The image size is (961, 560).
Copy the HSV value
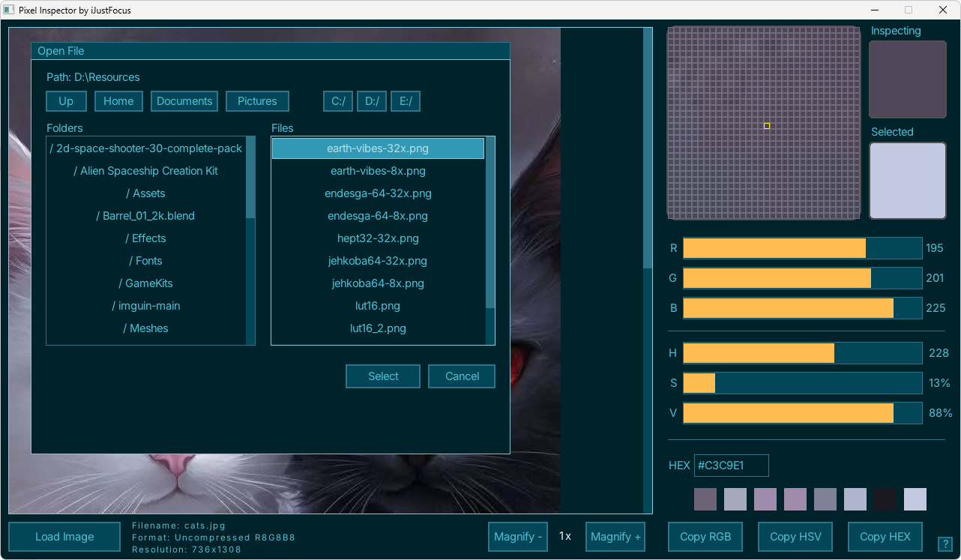pos(795,537)
